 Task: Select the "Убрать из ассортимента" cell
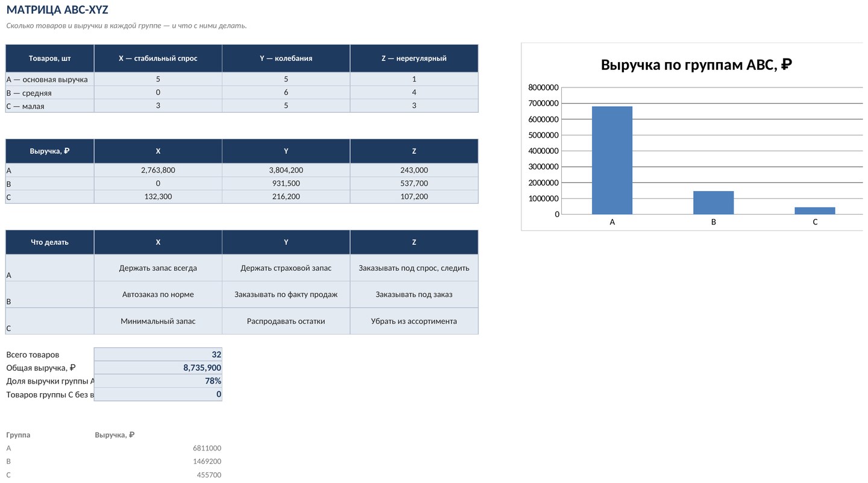coord(414,321)
